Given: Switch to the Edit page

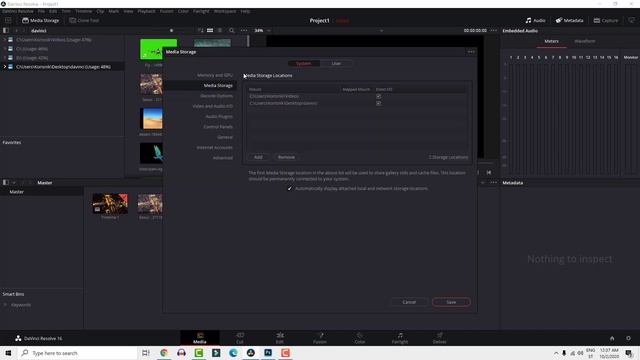Looking at the screenshot, I should [280, 338].
